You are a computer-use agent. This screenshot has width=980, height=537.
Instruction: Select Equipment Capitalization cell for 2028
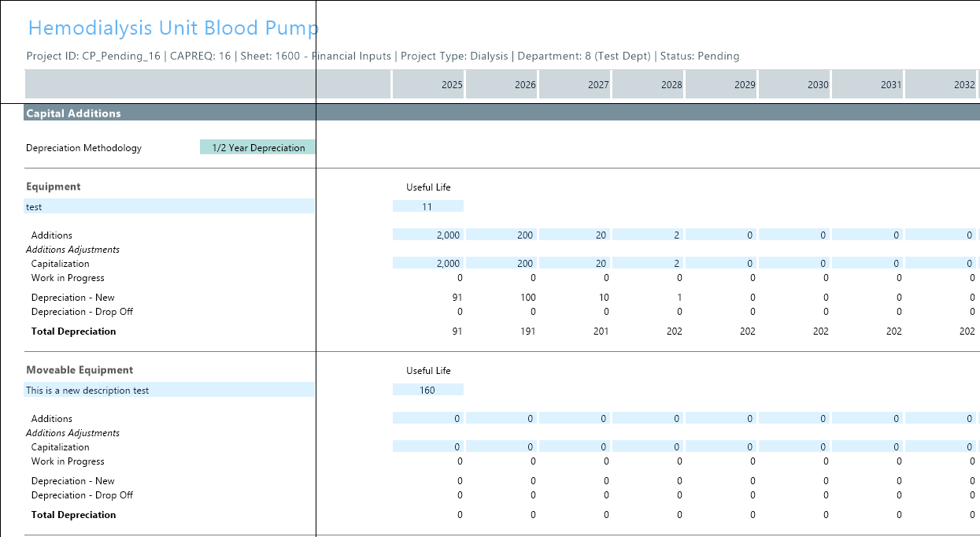(x=648, y=263)
